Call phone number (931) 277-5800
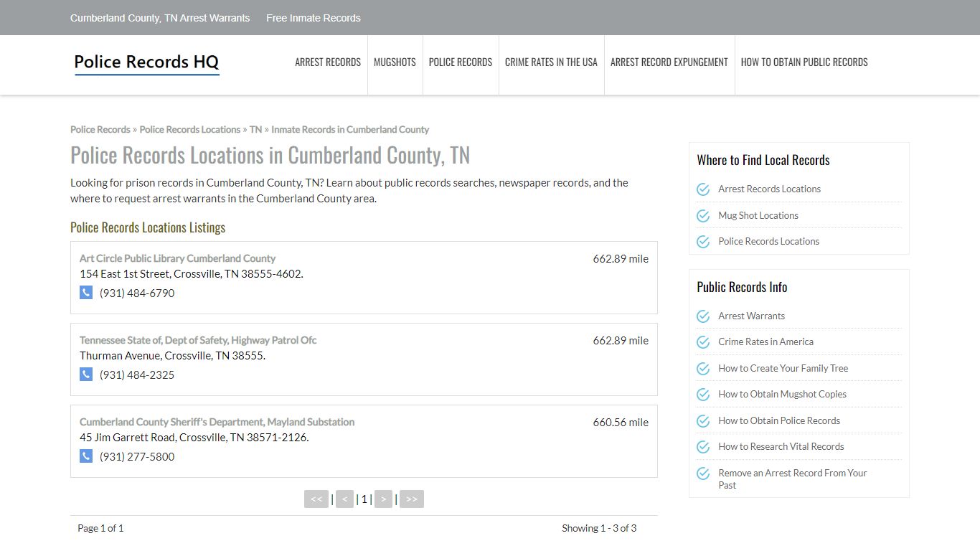Viewport: 980px width, 551px height. [x=137, y=457]
